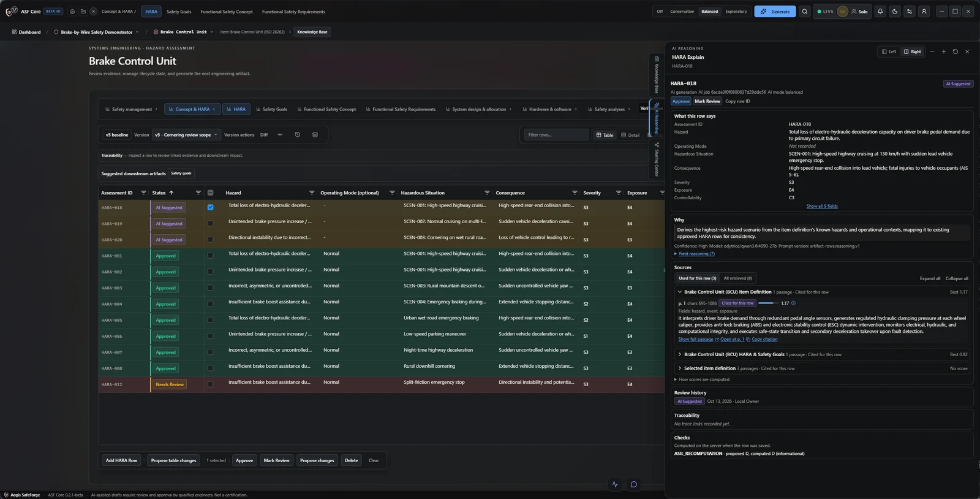Select the HARA-001 row checkbox
Image resolution: width=980 pixels, height=499 pixels.
(x=210, y=256)
